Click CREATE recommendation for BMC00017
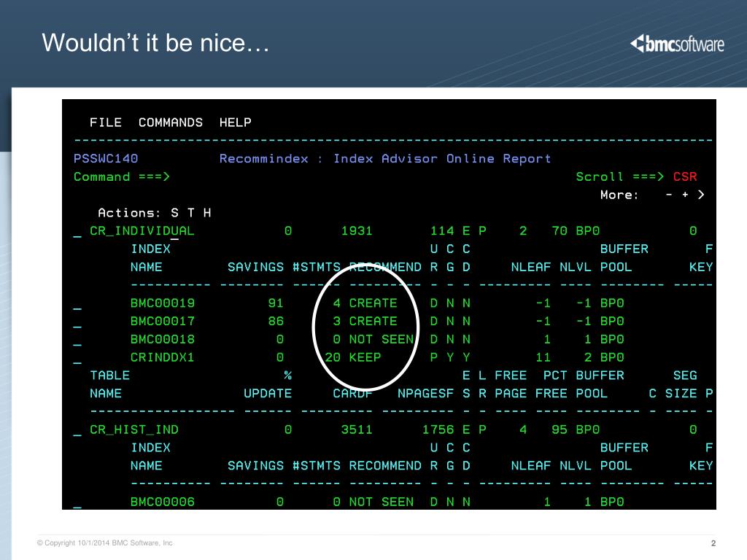Image resolution: width=747 pixels, height=560 pixels. click(x=373, y=321)
